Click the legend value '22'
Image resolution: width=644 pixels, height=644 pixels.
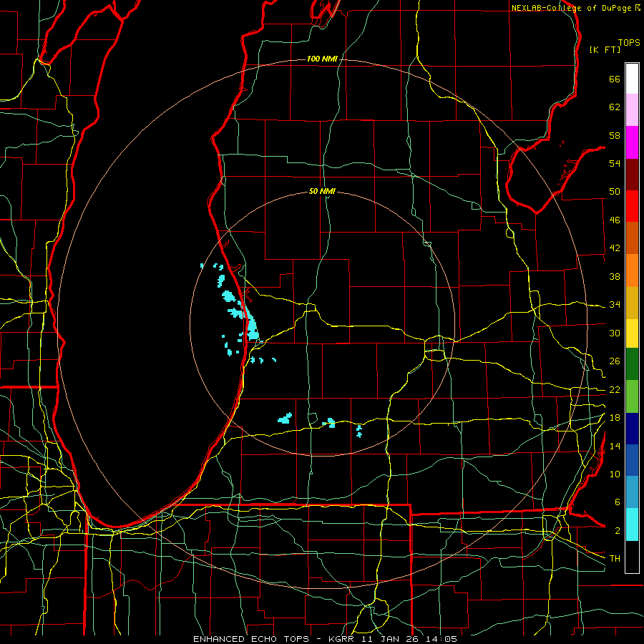pyautogui.click(x=615, y=389)
